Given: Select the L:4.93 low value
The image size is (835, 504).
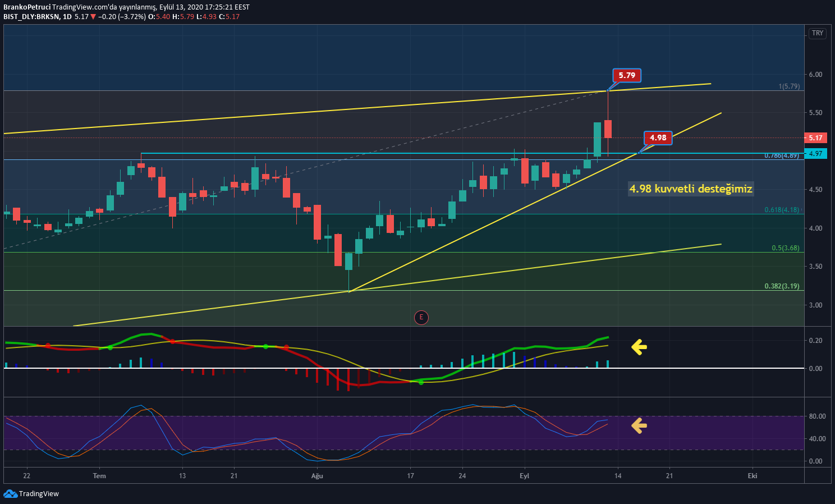Looking at the screenshot, I should (x=207, y=17).
